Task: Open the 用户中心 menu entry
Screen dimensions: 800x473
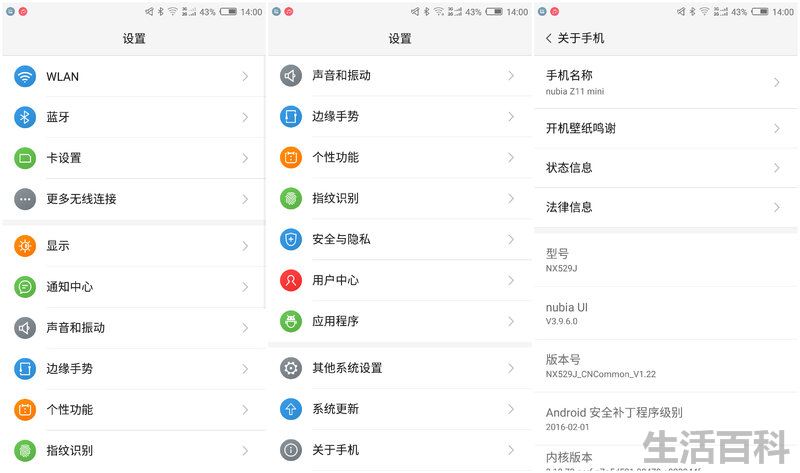Action: [400, 280]
